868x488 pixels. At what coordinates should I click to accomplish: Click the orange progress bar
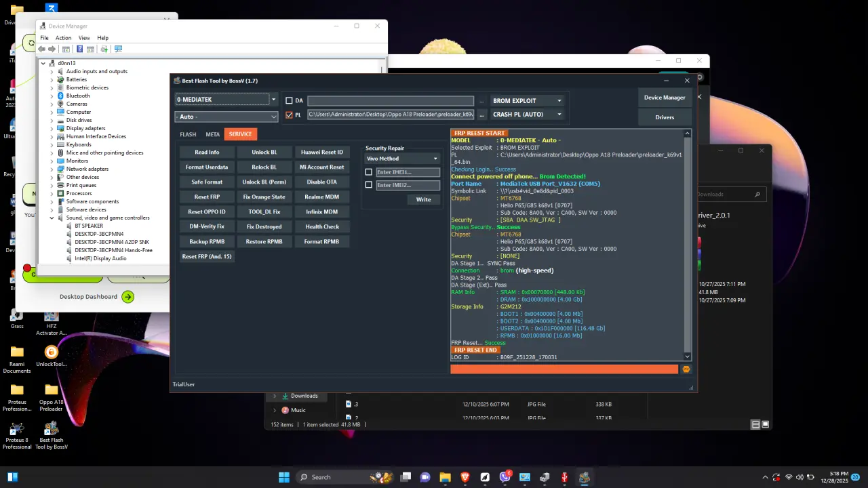click(x=564, y=369)
